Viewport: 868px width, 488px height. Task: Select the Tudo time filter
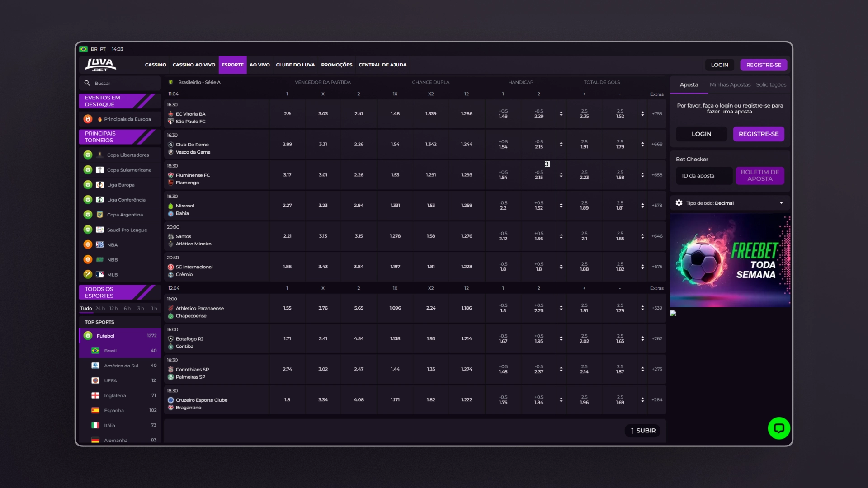(86, 308)
